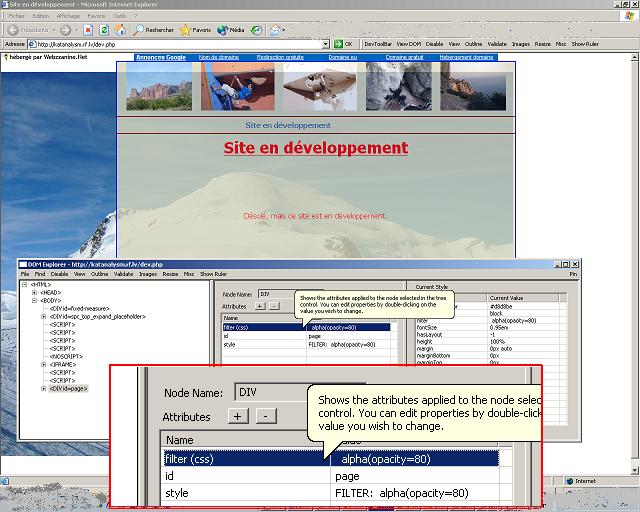This screenshot has width=640, height=512.
Task: Click the Mail envelope icon
Action: pos(276,30)
